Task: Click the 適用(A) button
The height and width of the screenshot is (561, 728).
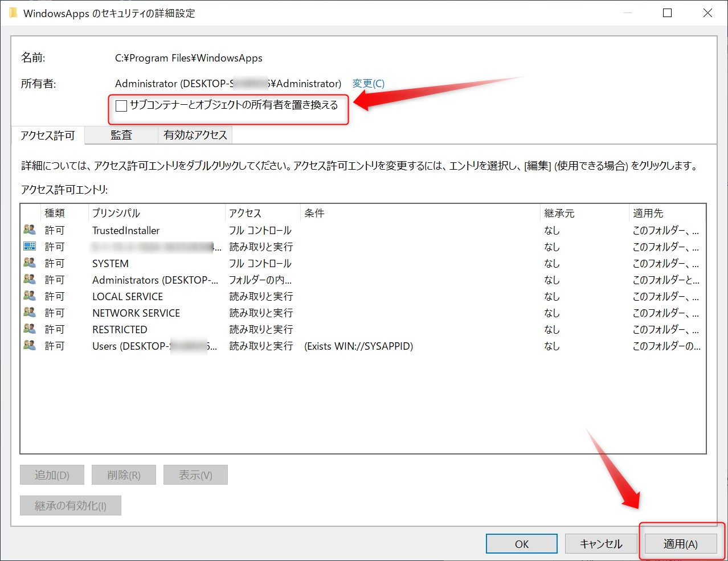Action: [x=681, y=543]
